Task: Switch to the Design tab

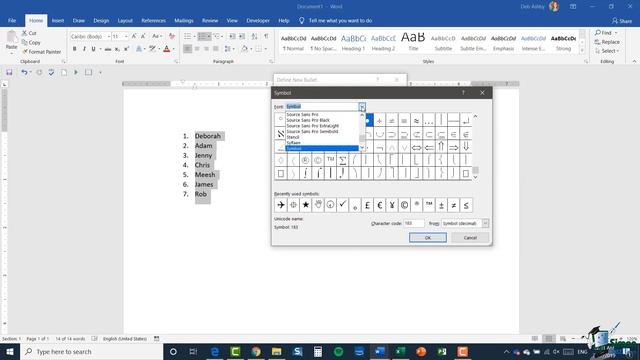Action: 101,20
